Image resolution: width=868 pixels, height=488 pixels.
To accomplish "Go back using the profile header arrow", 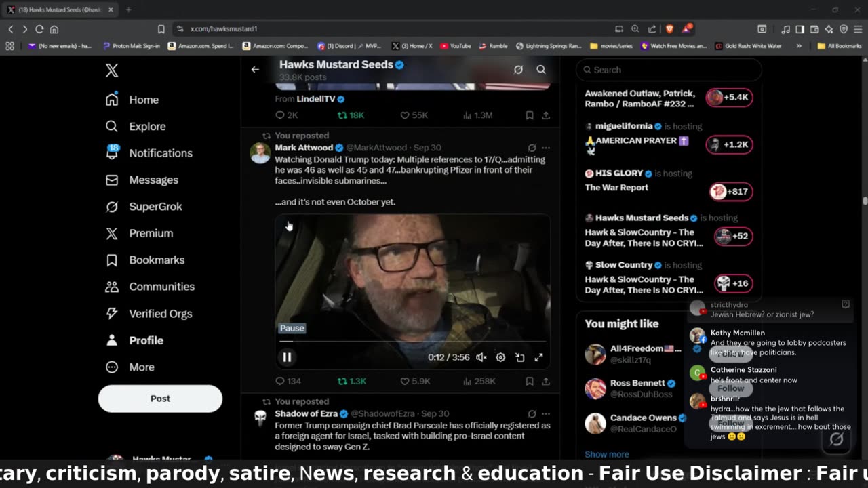I will click(x=255, y=69).
